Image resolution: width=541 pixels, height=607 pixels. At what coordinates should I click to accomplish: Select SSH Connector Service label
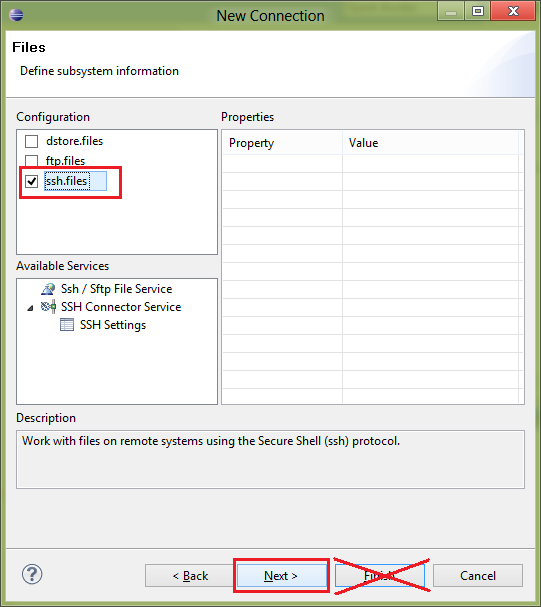(121, 307)
